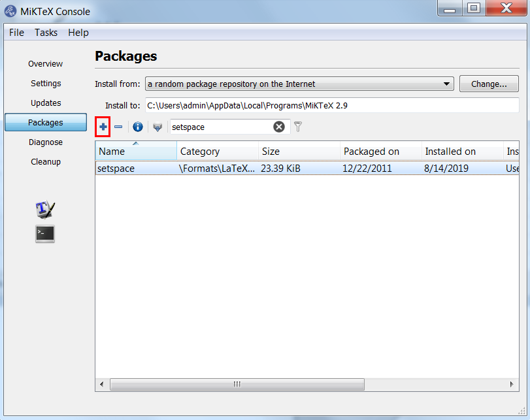Screen dimensions: 530x420
Task: Sort by the Size column header
Action: pyautogui.click(x=299, y=151)
